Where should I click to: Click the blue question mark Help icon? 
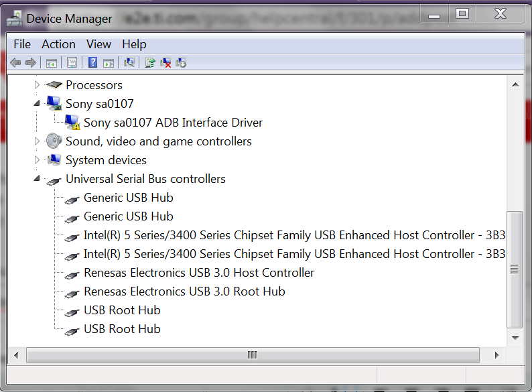[x=92, y=62]
